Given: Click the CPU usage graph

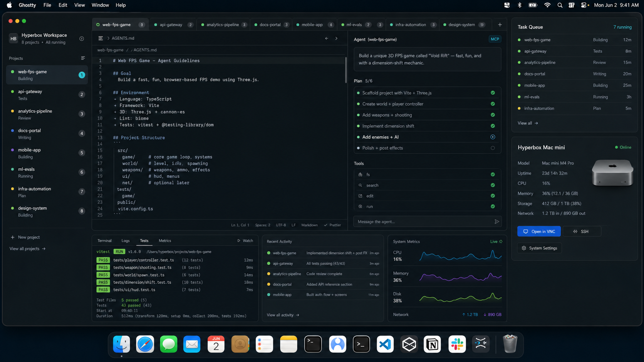Looking at the screenshot, I should pyautogui.click(x=460, y=255).
